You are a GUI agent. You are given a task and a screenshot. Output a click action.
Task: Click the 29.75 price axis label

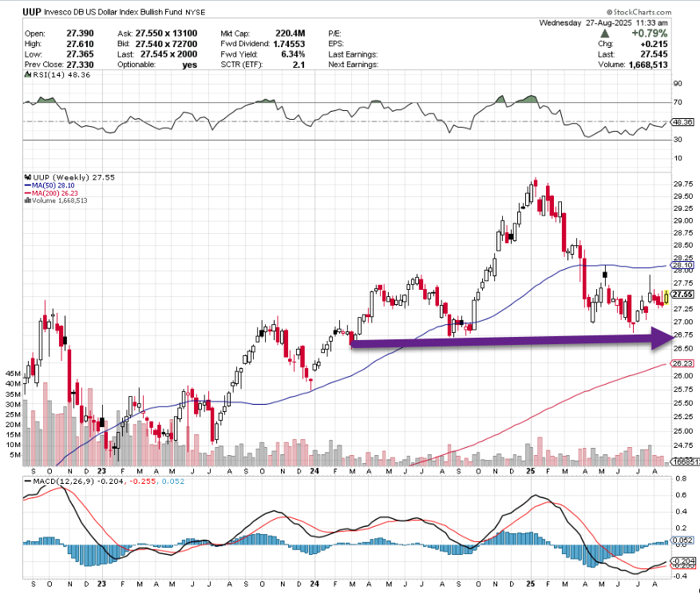click(x=683, y=184)
